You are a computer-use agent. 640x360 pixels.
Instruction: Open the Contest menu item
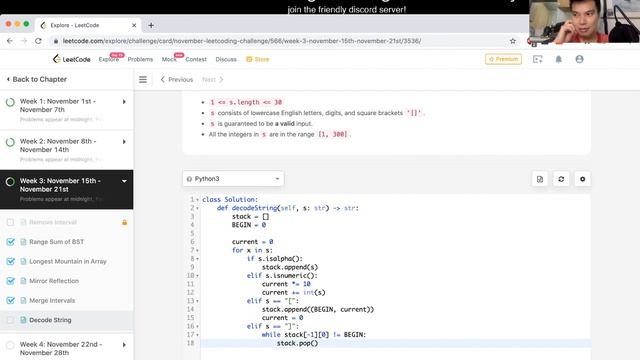click(x=196, y=59)
